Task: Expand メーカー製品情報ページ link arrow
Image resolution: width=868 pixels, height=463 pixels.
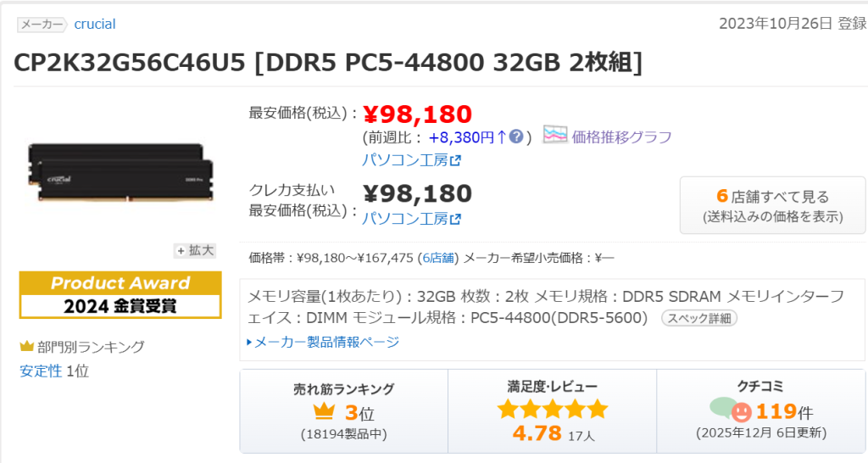Action: pyautogui.click(x=249, y=343)
